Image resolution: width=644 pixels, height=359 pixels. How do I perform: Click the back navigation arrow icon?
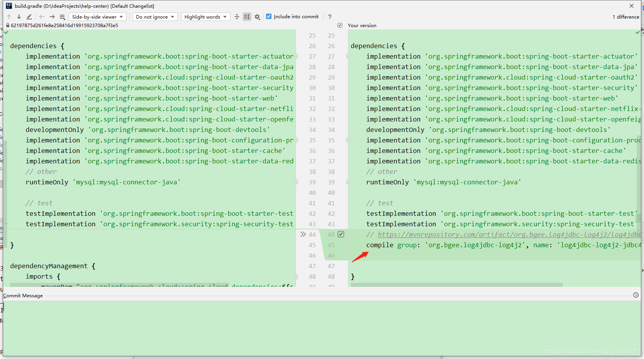tap(41, 17)
